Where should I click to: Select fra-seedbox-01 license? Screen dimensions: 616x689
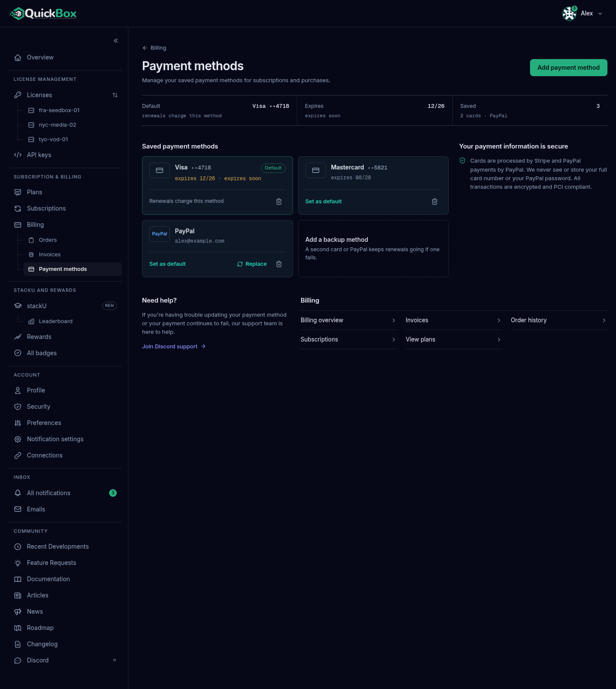[x=72, y=110]
